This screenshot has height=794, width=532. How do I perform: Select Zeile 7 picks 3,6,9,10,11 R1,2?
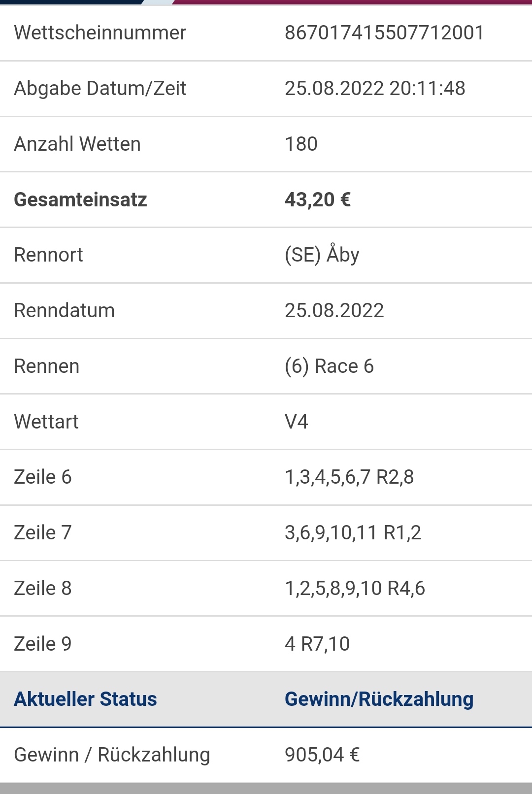coord(353,533)
